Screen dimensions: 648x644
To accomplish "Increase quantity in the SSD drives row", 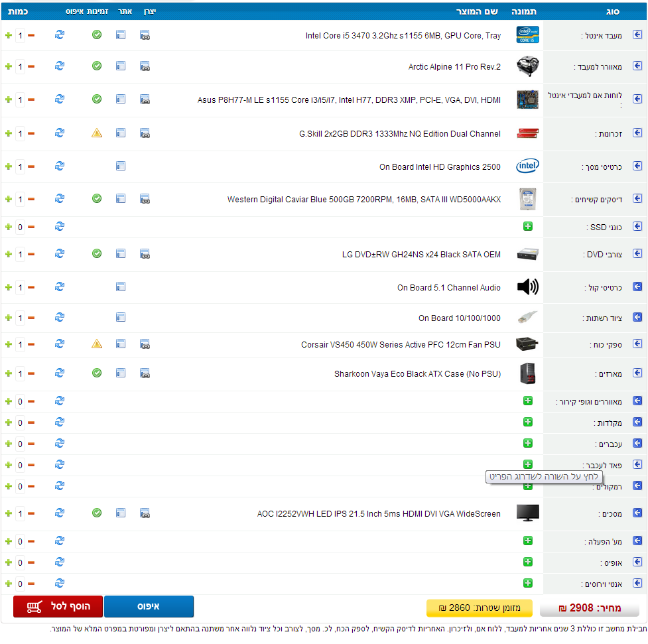I will click(x=9, y=227).
